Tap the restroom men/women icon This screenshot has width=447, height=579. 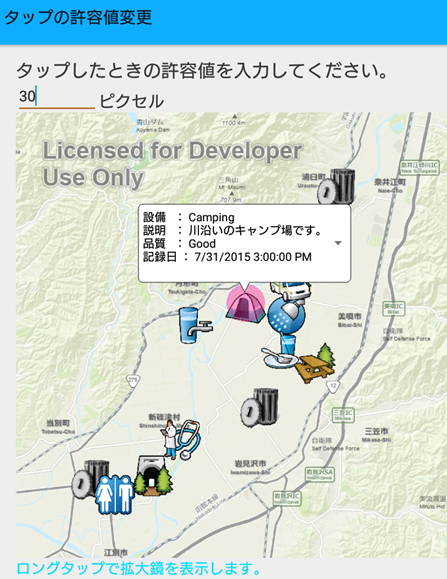point(114,494)
